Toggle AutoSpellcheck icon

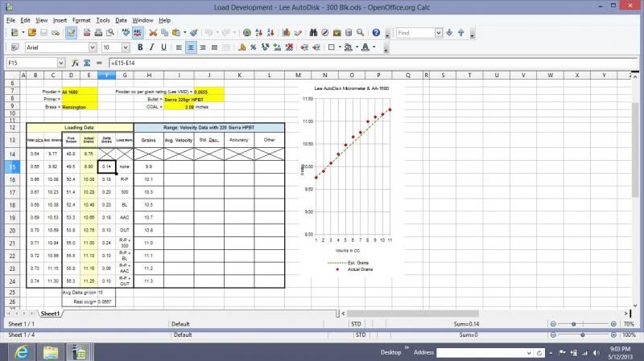tap(138, 32)
